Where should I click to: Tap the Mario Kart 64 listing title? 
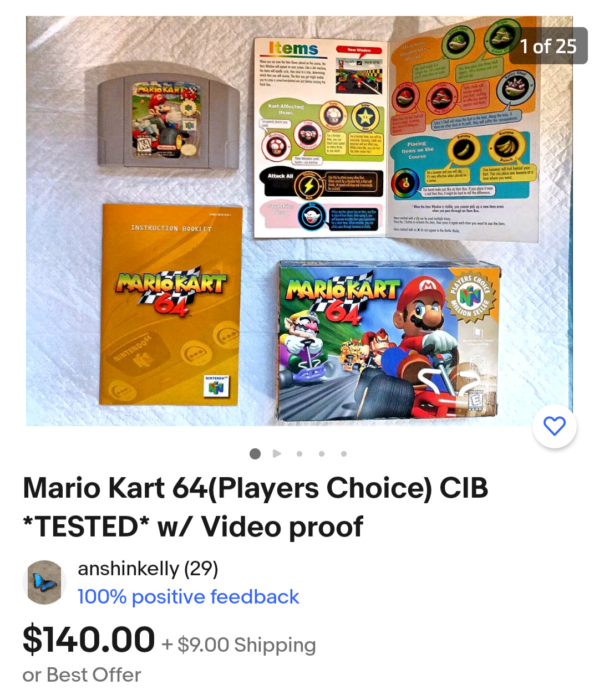tap(255, 507)
